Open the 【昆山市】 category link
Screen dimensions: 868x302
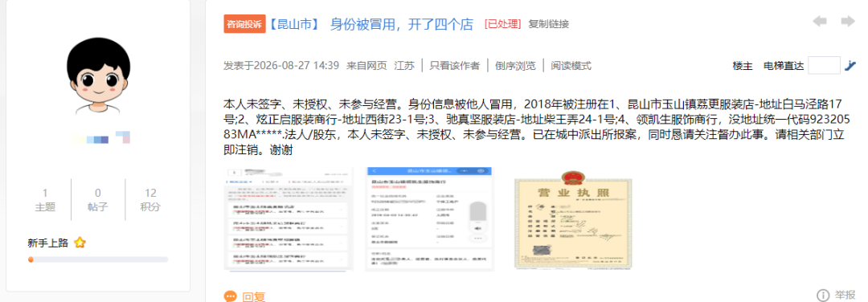(x=294, y=24)
